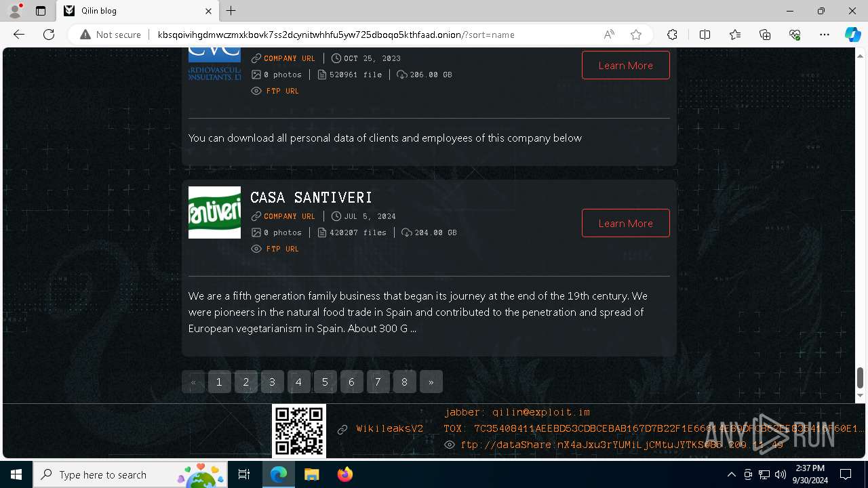This screenshot has width=868, height=488.
Task: Go back to the previous page
Action: pos(19,35)
